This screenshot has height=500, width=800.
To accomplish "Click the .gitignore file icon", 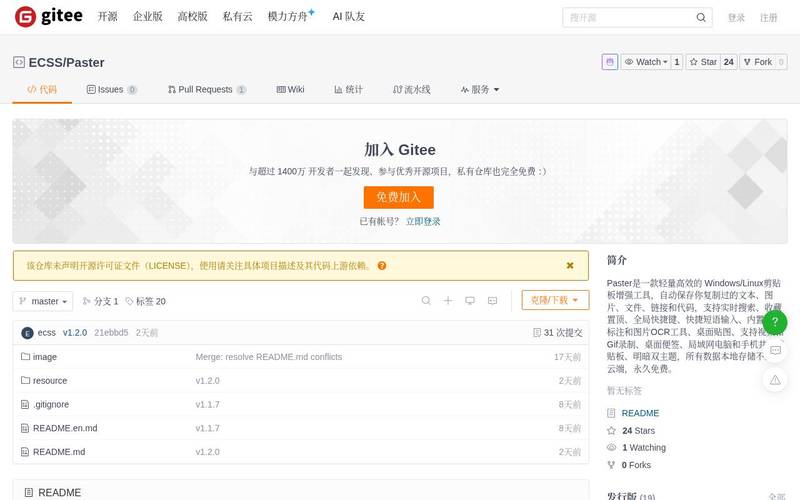I will pyautogui.click(x=25, y=404).
